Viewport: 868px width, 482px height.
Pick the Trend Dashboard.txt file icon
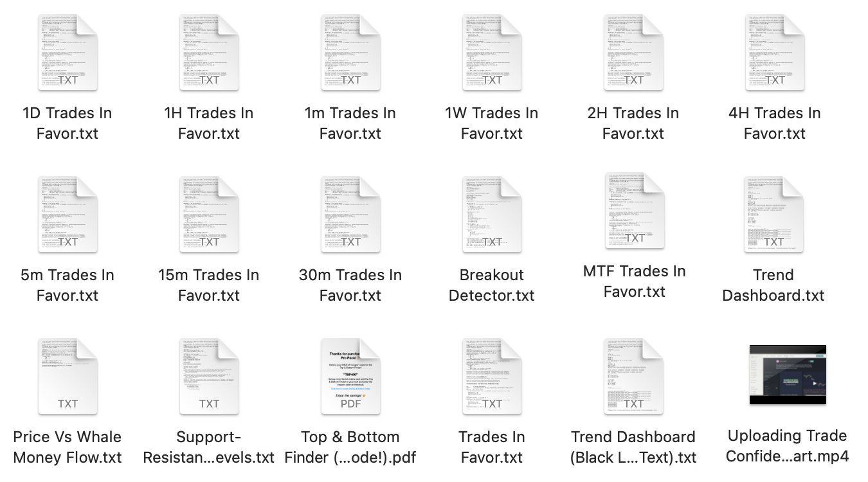click(773, 215)
